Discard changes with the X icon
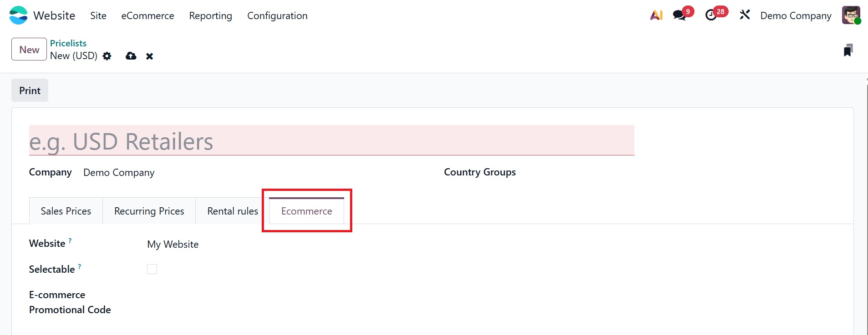The width and height of the screenshot is (868, 335). point(149,56)
